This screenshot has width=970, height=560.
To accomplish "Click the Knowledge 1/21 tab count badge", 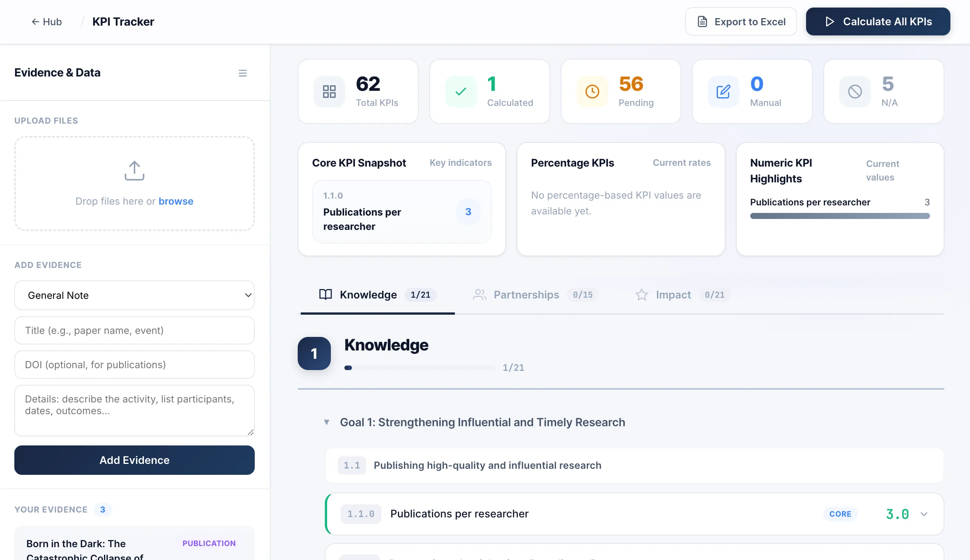I will click(420, 295).
